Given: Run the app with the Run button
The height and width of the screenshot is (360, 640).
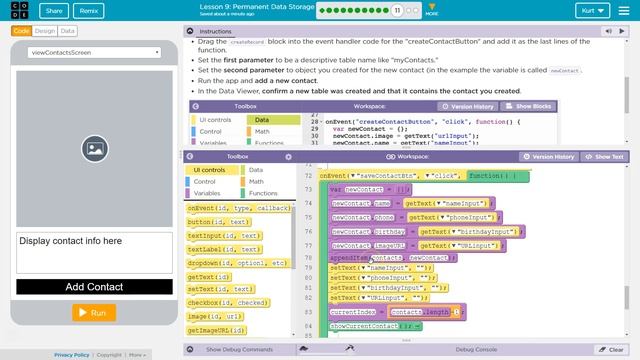Looking at the screenshot, I should coord(94,313).
